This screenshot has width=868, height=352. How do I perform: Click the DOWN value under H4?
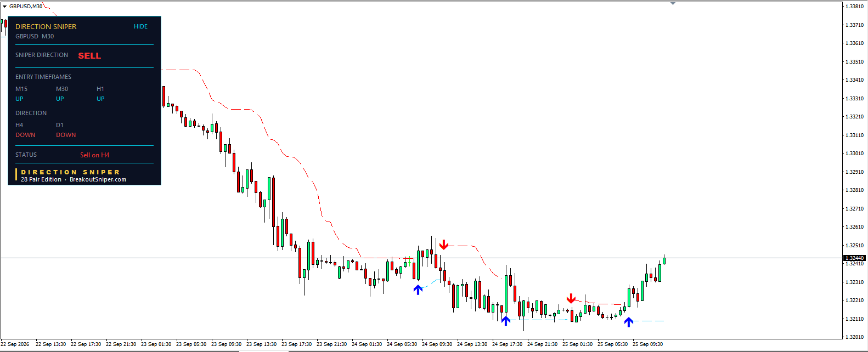[x=25, y=135]
